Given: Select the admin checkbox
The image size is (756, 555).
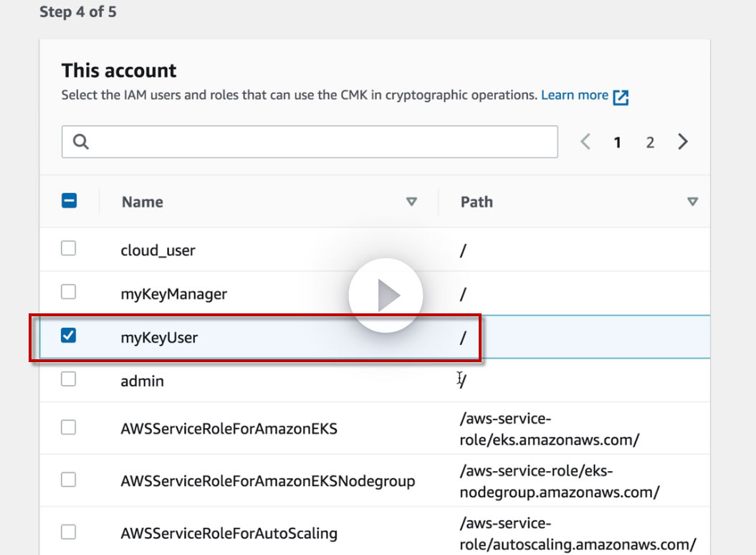Looking at the screenshot, I should click(x=68, y=379).
